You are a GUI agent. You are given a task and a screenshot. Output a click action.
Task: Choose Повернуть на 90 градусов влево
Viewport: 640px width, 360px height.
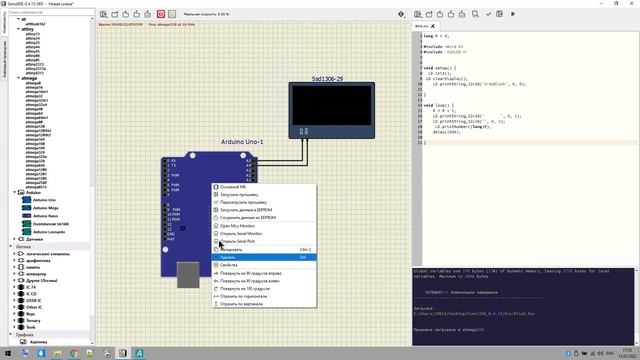click(264, 281)
